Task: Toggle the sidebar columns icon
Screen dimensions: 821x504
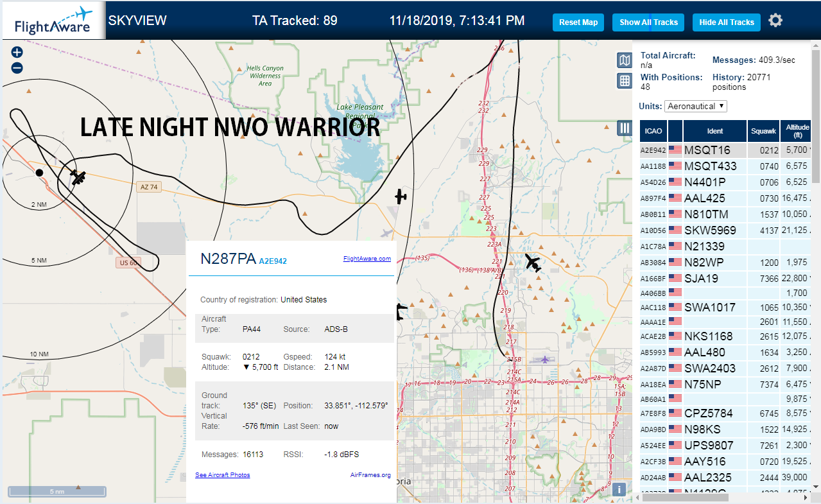Action: coord(624,128)
